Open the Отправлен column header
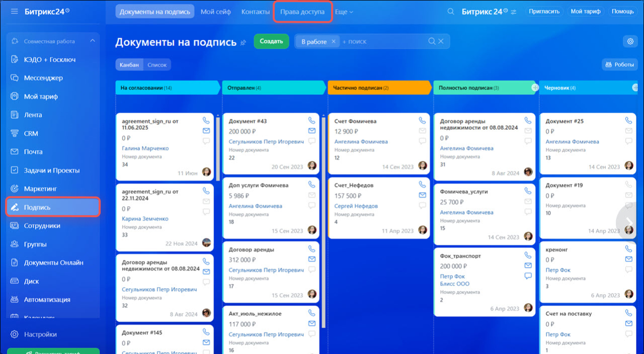Image resolution: width=644 pixels, height=354 pixels. click(275, 87)
